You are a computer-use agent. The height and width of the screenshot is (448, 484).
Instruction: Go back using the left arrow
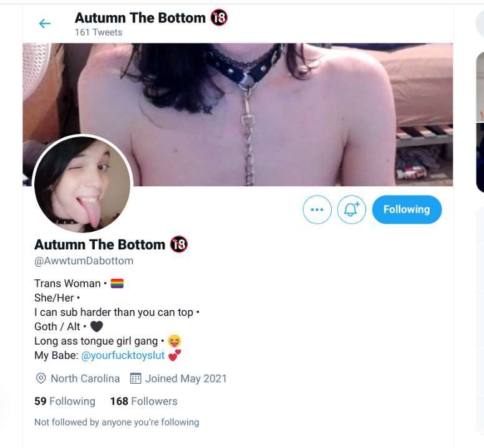(45, 24)
